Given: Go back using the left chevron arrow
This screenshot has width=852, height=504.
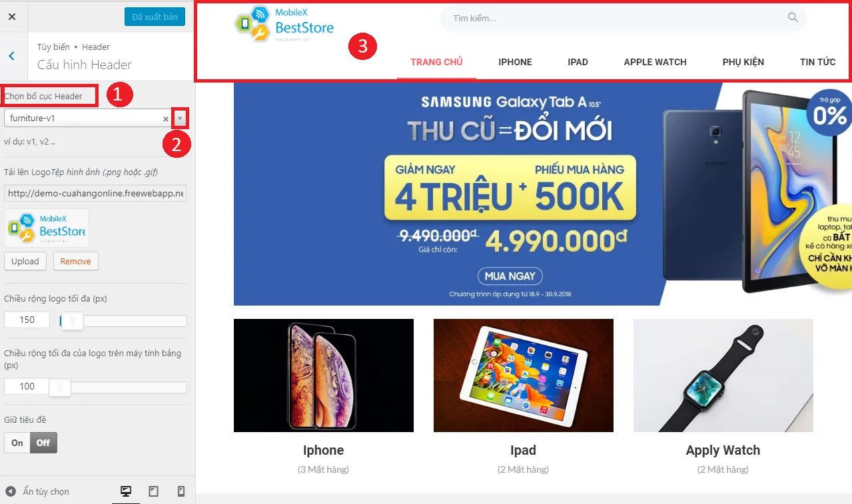Looking at the screenshot, I should [12, 56].
